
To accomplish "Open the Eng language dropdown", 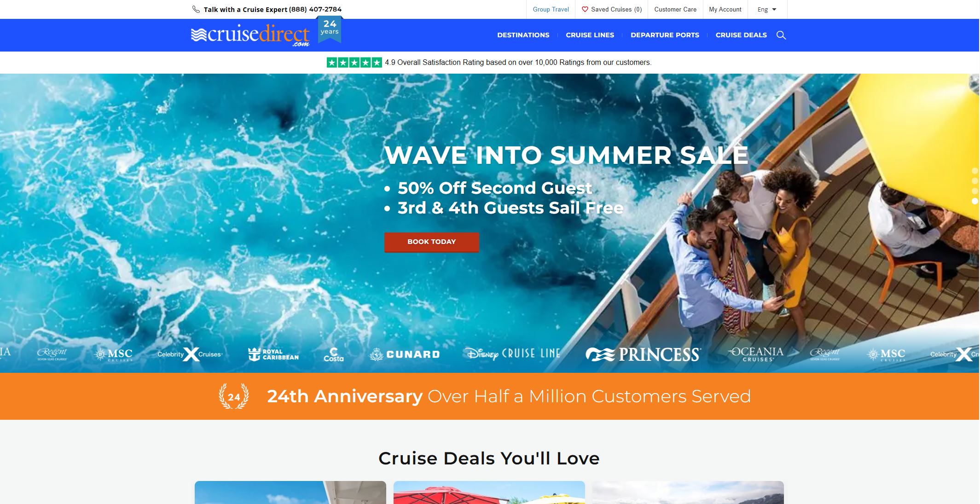I will 767,9.
